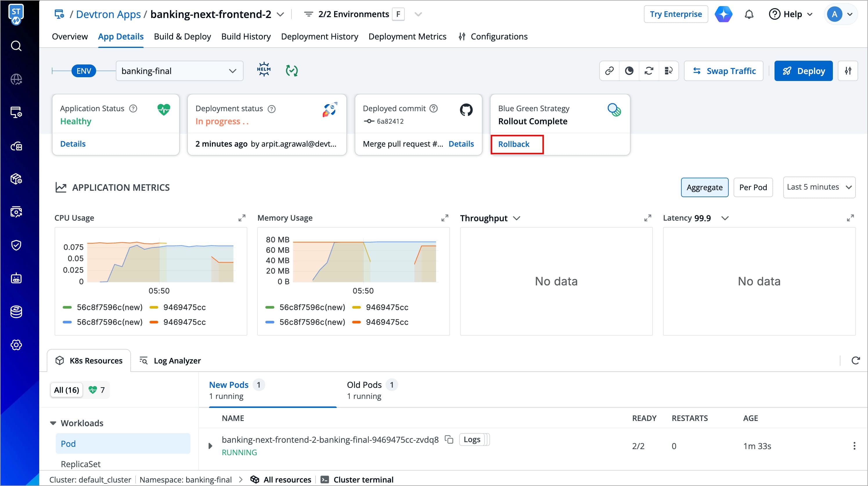The image size is (868, 486).
Task: Open global settings gear in sidebar
Action: 16,345
